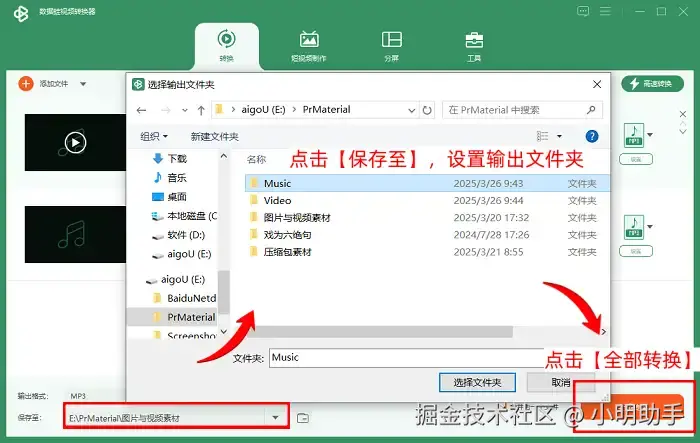Click 取消 button
Viewport: 700px width, 443px height.
(561, 382)
